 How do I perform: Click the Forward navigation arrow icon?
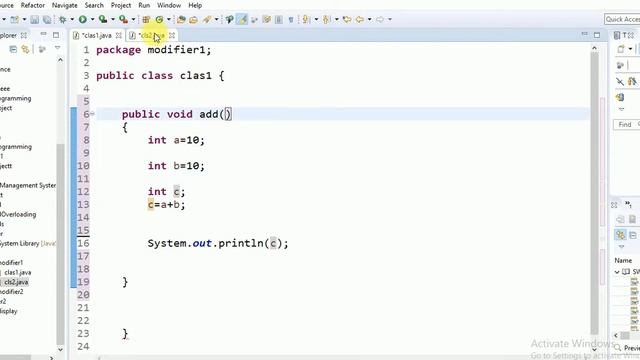(380, 19)
